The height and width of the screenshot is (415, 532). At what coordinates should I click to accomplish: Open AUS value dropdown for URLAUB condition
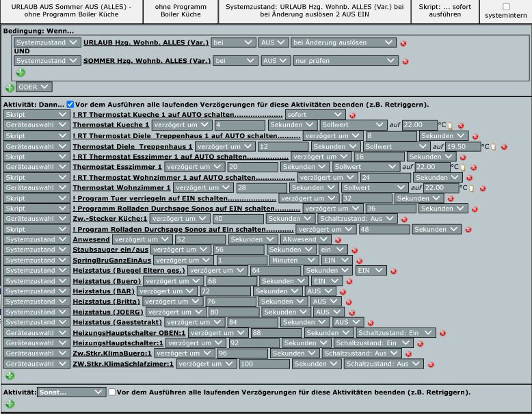(x=273, y=42)
